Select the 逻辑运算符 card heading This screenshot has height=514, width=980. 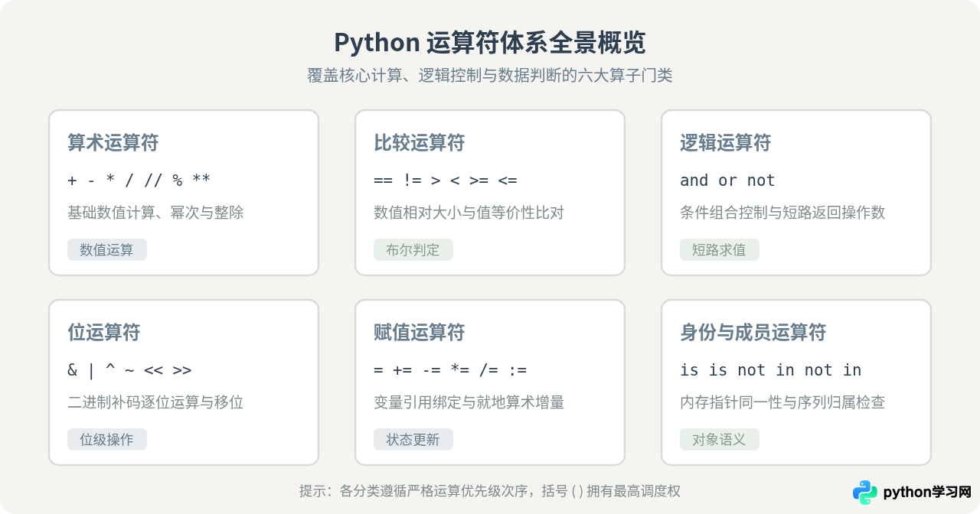coord(726,143)
